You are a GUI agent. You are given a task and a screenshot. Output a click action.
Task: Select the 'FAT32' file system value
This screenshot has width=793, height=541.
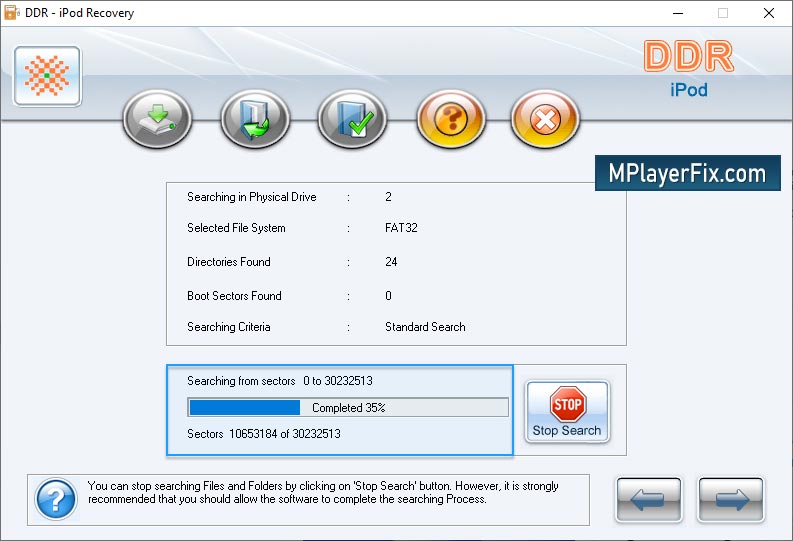[x=401, y=228]
